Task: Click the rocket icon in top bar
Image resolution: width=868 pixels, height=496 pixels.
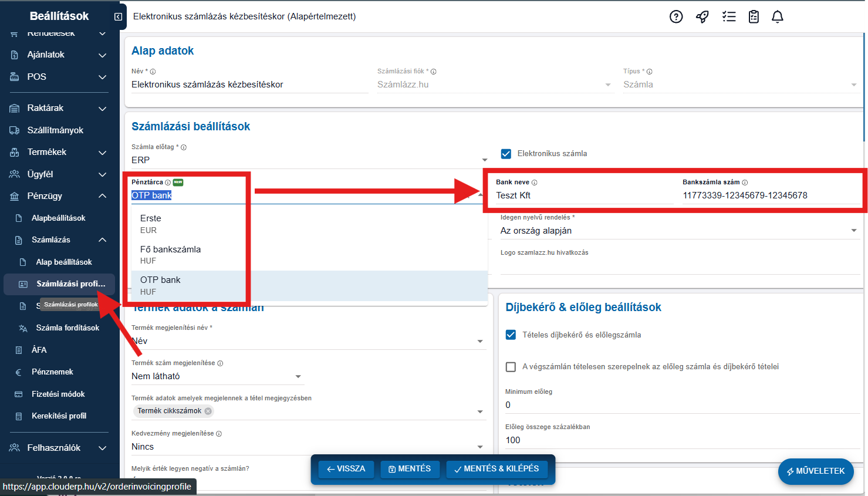Action: (x=702, y=16)
